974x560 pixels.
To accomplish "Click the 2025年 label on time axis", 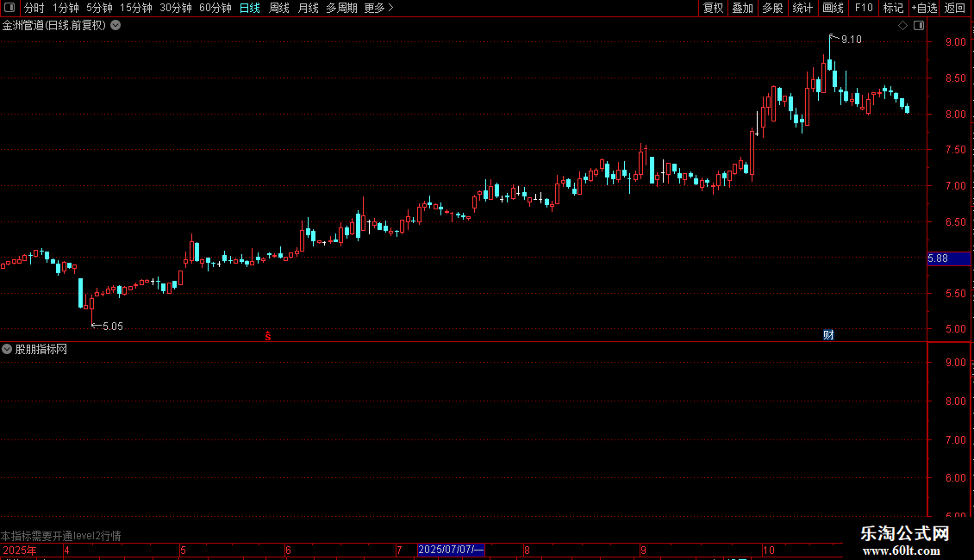I will 19,550.
